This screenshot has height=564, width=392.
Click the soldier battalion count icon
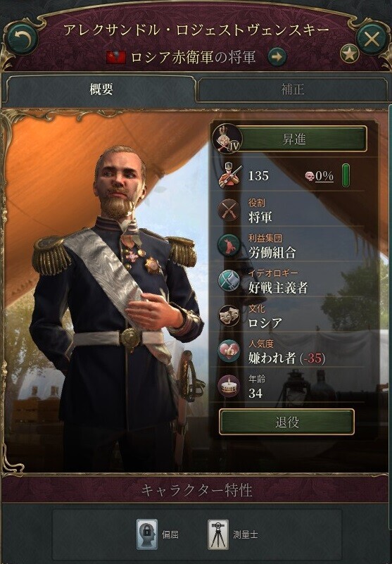(230, 175)
